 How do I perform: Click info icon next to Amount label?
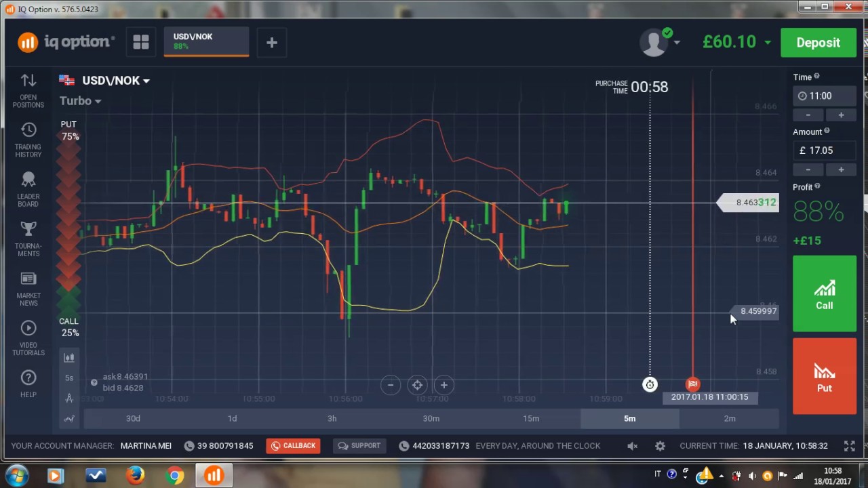tap(827, 131)
